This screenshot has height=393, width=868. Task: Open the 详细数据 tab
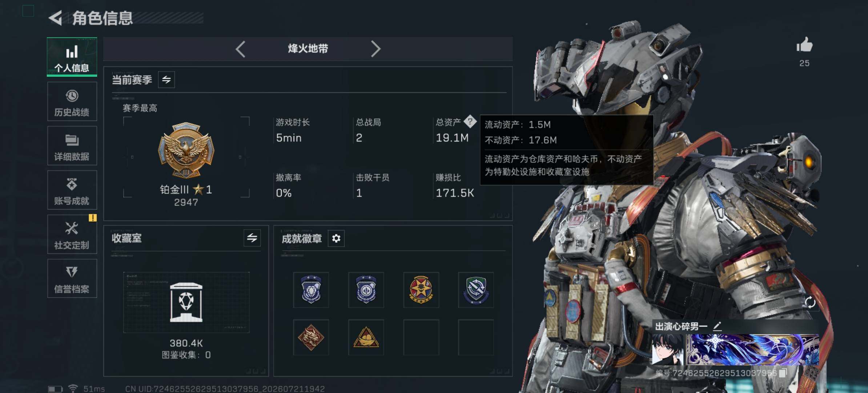pyautogui.click(x=72, y=146)
